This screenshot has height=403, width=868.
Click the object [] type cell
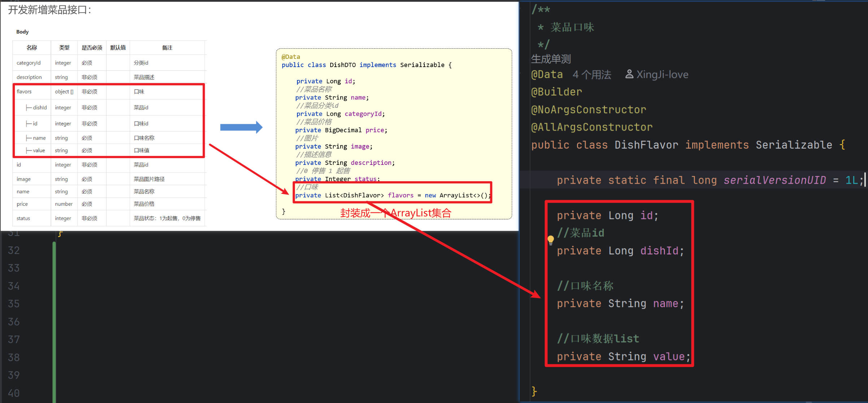tap(64, 92)
